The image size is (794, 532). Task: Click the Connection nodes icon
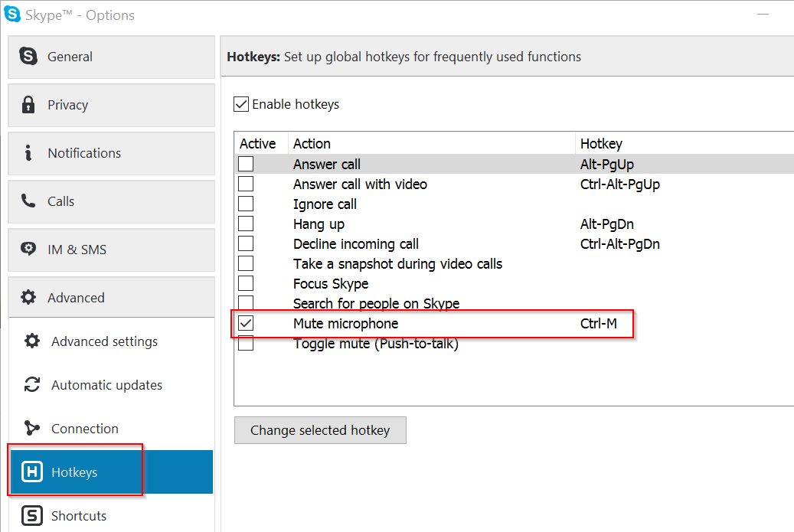pos(32,429)
